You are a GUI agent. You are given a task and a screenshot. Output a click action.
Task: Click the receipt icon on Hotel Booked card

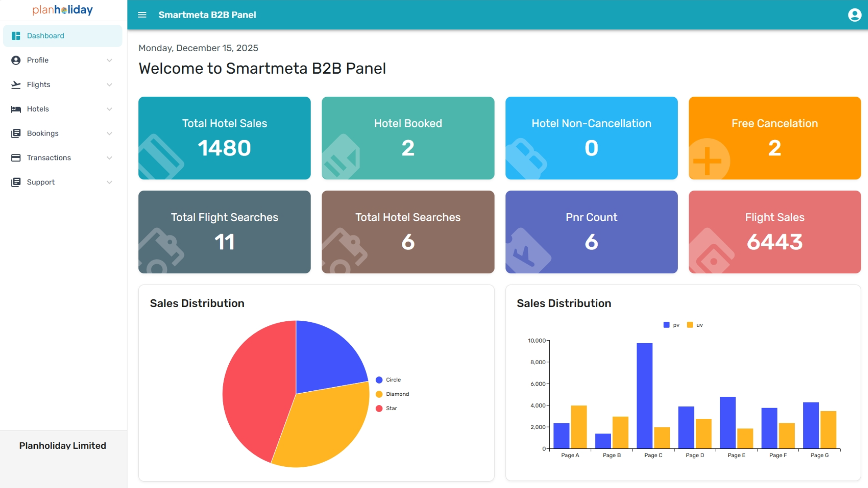(x=341, y=158)
